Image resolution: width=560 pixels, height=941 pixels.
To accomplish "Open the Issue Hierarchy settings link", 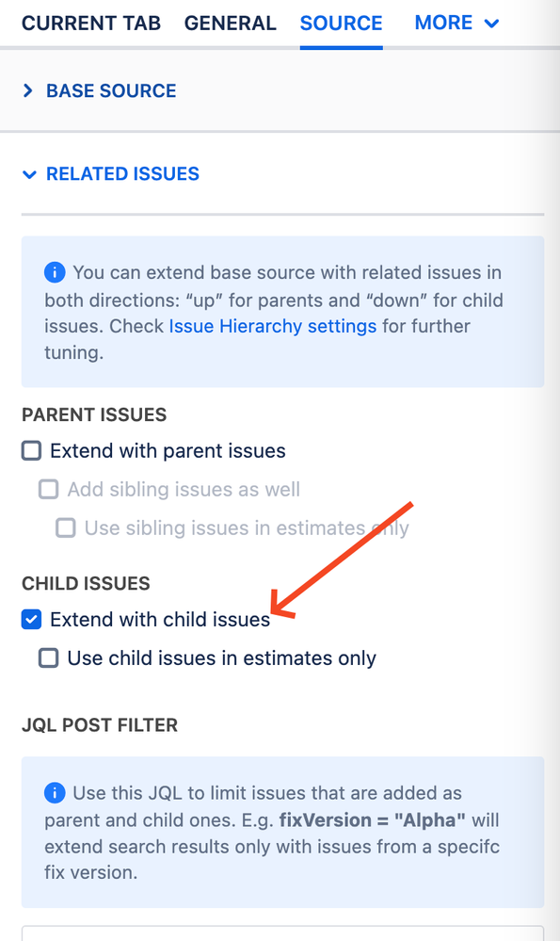I will [273, 326].
